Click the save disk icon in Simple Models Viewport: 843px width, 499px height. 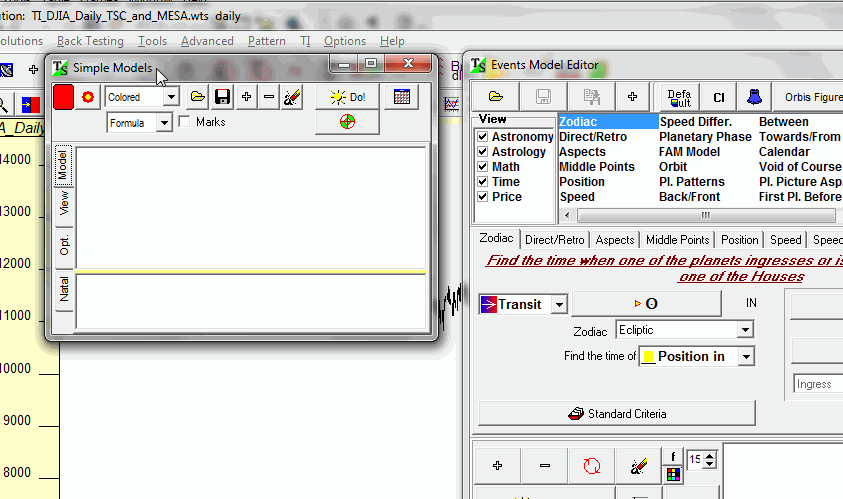[222, 97]
